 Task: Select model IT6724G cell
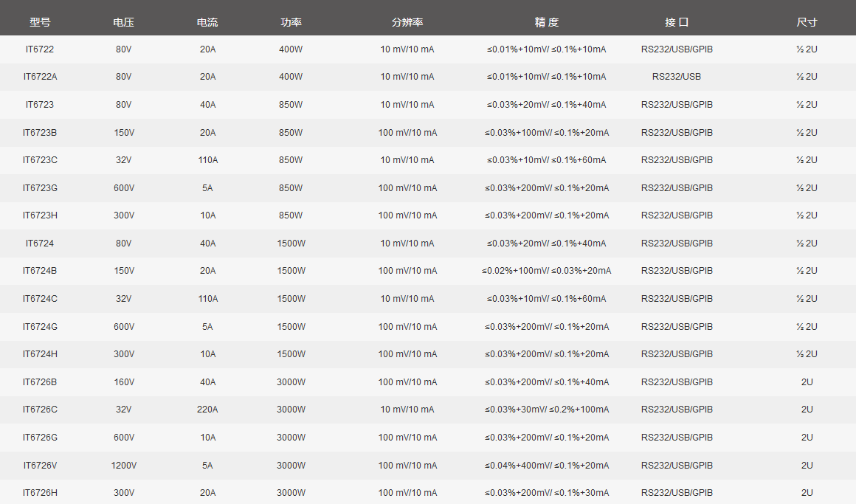(x=40, y=327)
